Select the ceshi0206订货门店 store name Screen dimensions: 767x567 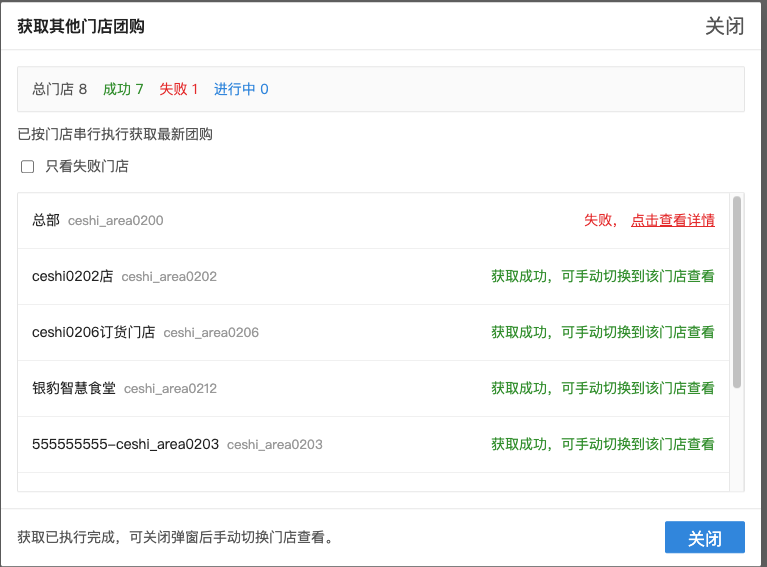(x=93, y=332)
